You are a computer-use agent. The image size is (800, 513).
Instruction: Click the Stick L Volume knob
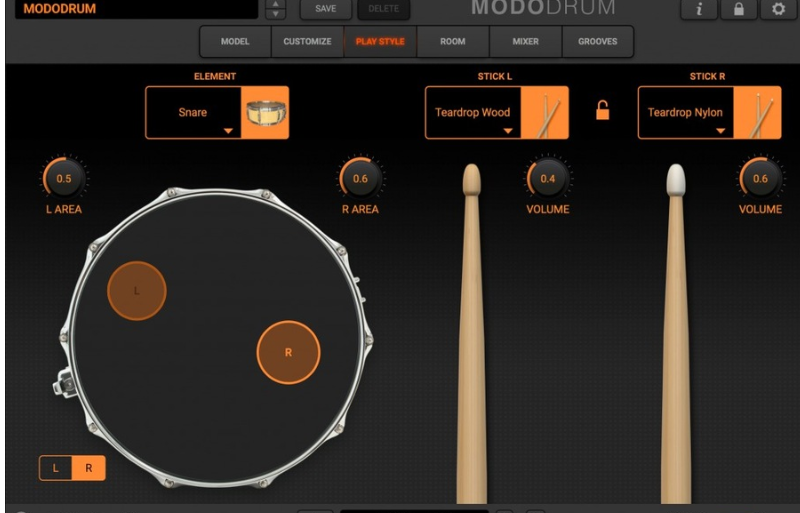547,178
